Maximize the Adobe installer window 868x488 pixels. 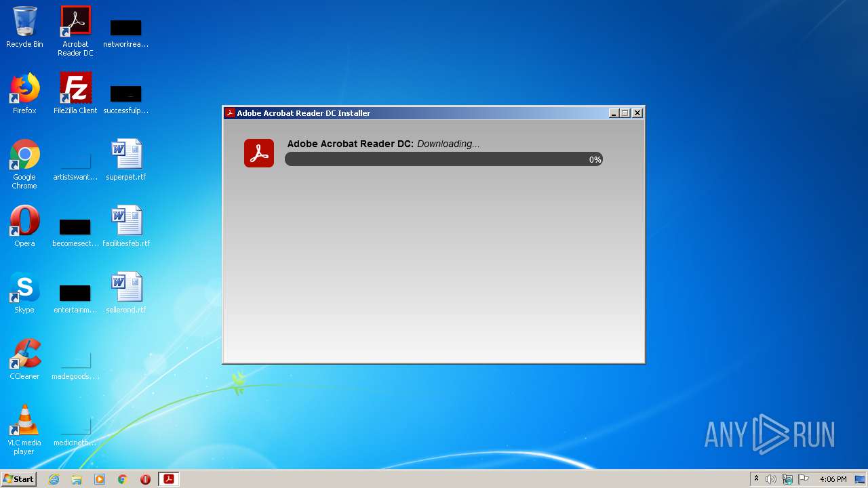point(625,113)
